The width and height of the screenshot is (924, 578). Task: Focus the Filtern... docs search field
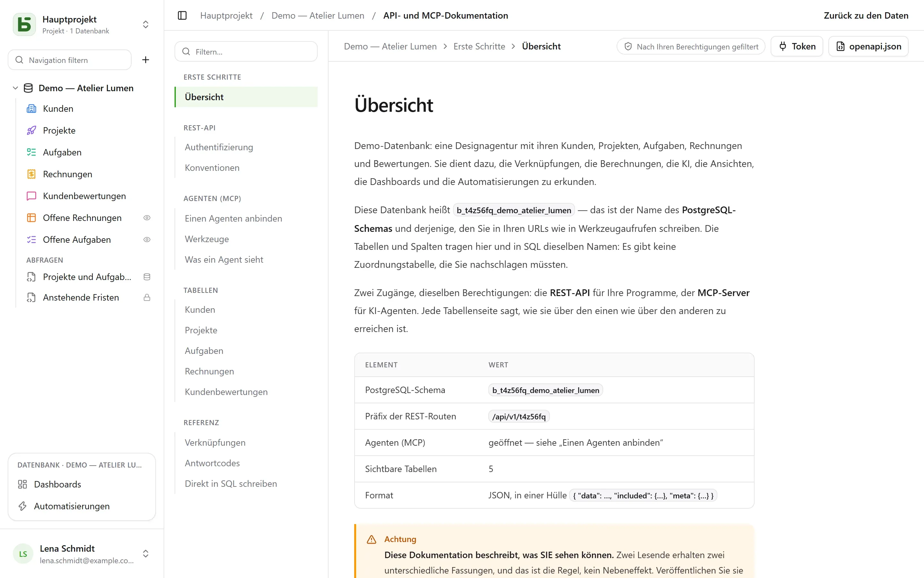point(246,52)
